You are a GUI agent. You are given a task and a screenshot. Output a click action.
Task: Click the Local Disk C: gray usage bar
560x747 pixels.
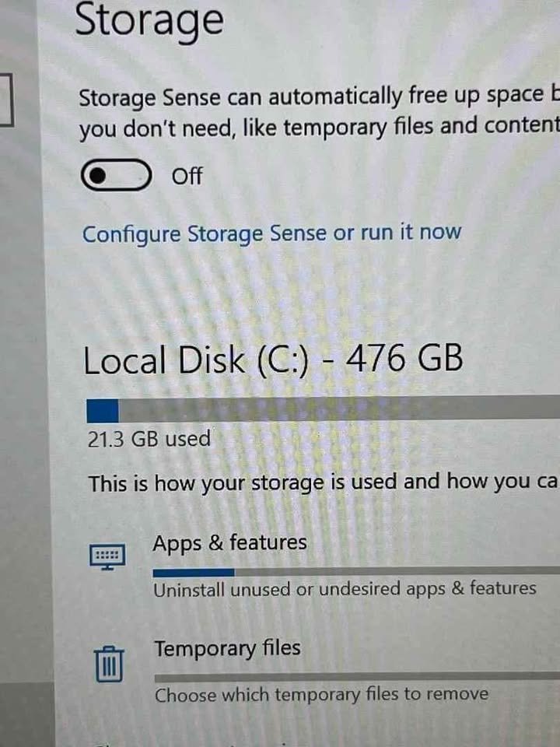tap(324, 409)
